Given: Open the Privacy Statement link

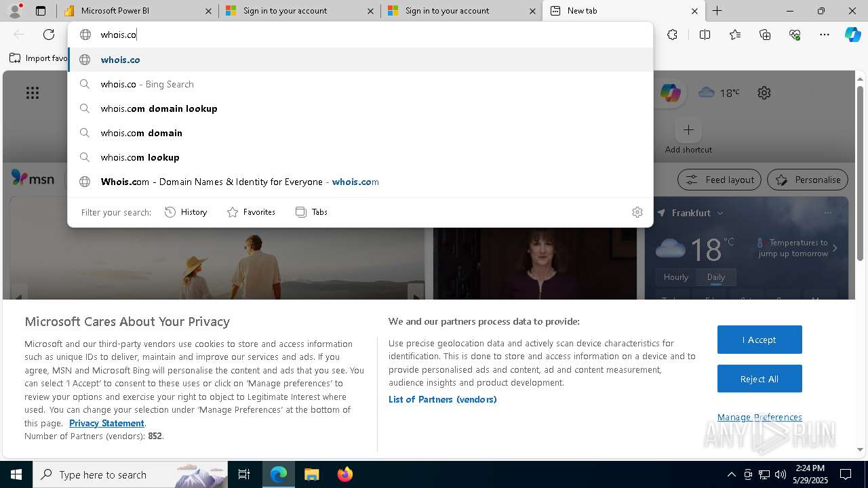Looking at the screenshot, I should [x=106, y=423].
